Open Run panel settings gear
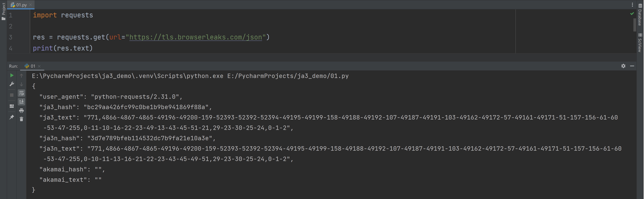Screen dimensions: 644x199 point(623,66)
